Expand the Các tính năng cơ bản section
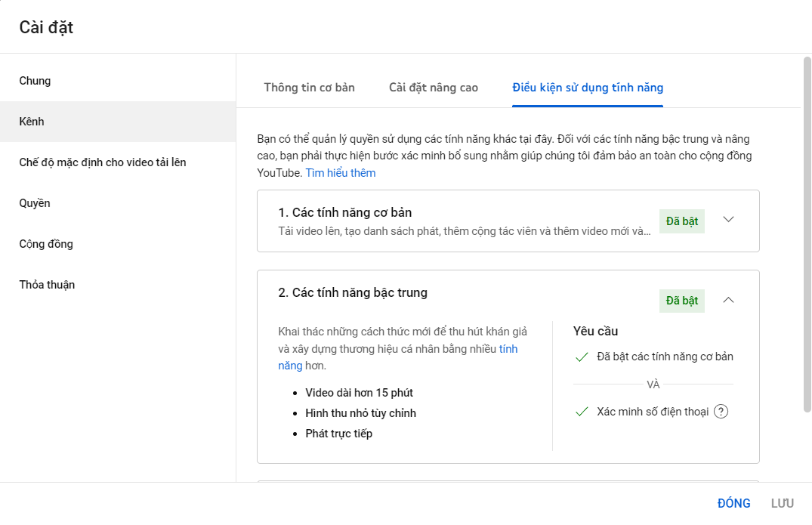This screenshot has width=812, height=525. (728, 220)
